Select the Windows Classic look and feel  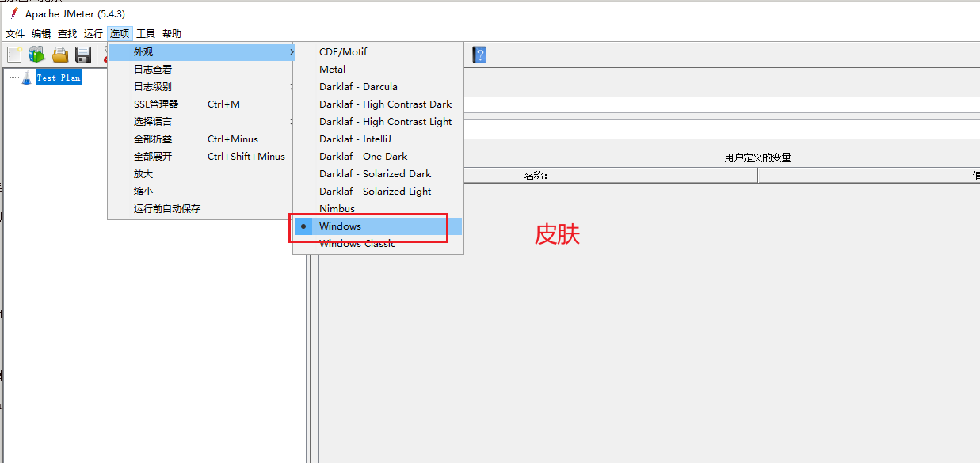[378, 244]
